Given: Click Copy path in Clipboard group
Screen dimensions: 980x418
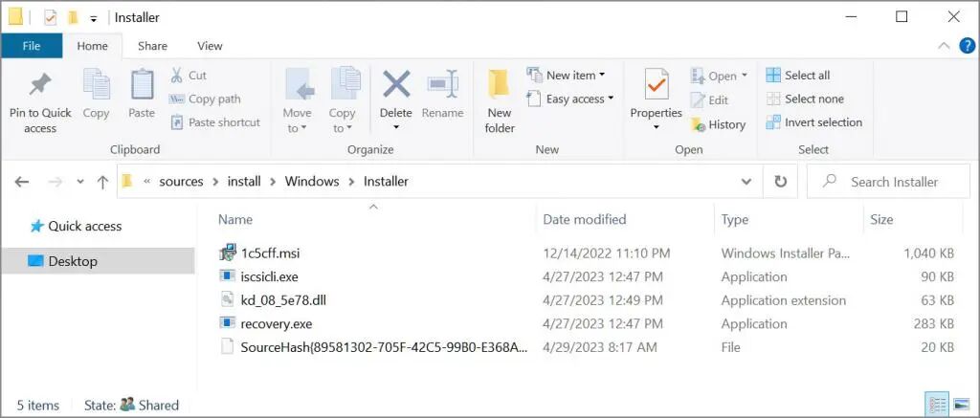Looking at the screenshot, I should pyautogui.click(x=205, y=99).
